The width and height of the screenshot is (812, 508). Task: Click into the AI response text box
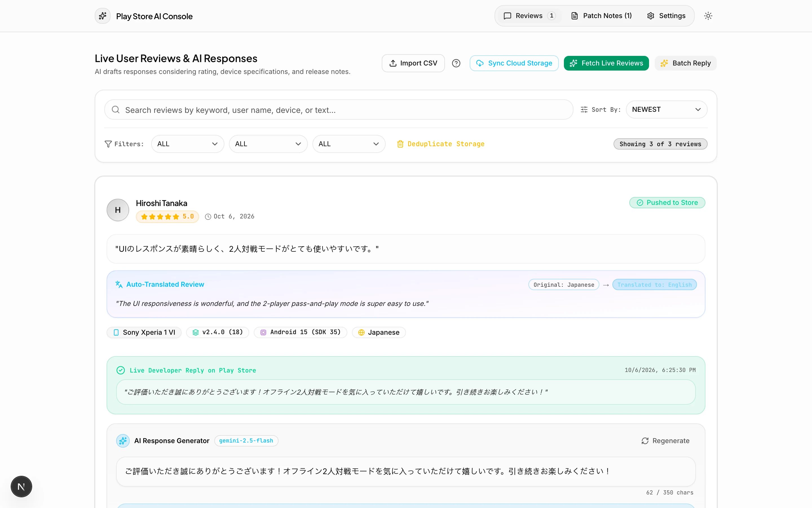point(406,471)
